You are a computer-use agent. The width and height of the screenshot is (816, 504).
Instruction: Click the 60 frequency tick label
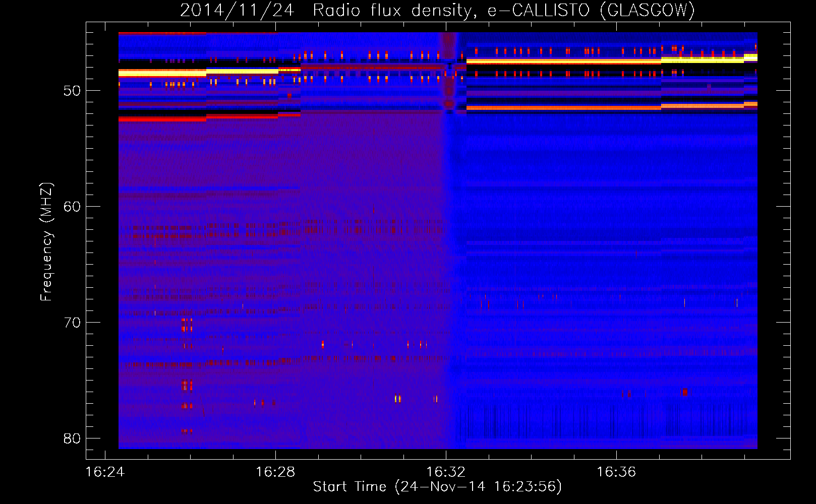(x=72, y=207)
